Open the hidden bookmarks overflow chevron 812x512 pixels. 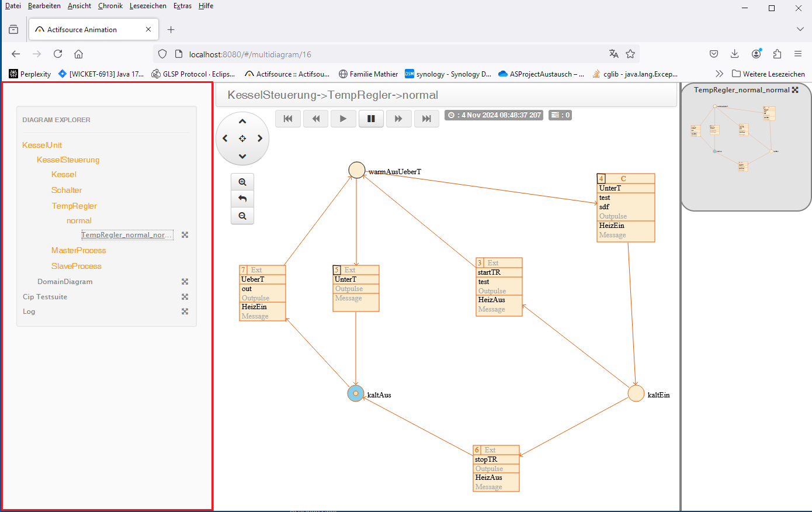[719, 74]
